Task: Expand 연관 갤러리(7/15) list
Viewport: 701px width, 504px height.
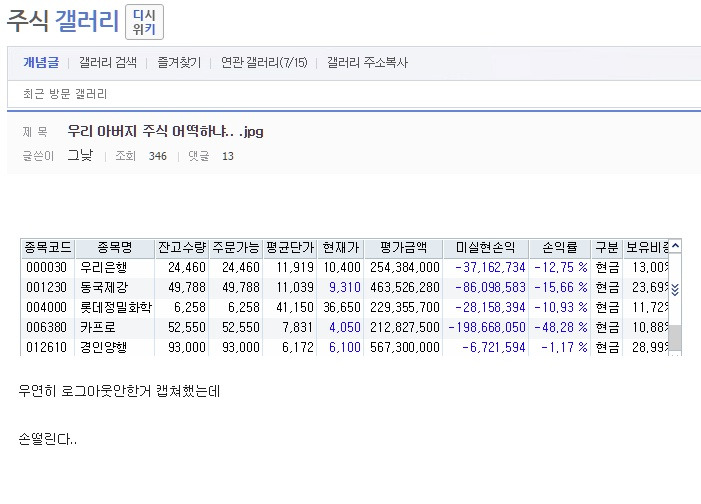Action: click(x=264, y=63)
